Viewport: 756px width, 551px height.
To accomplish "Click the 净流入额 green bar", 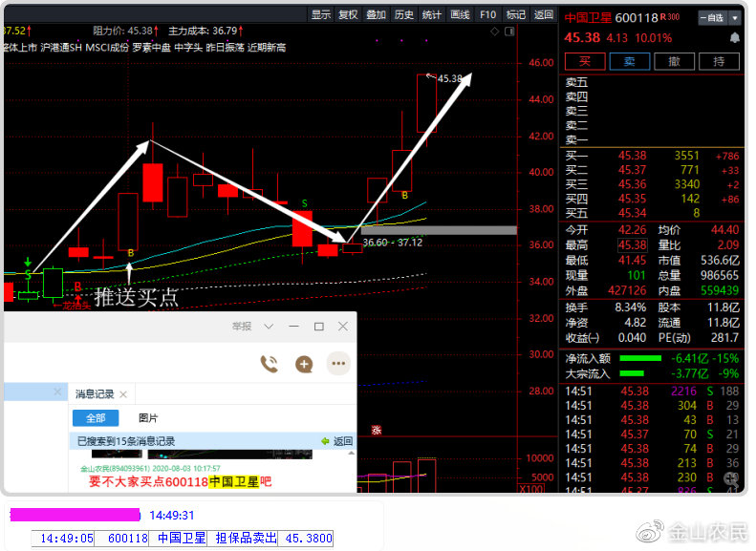I will (x=640, y=358).
